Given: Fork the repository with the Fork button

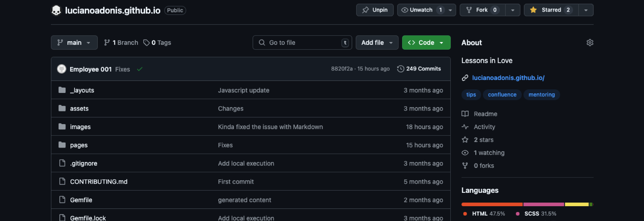Looking at the screenshot, I should coord(483,10).
